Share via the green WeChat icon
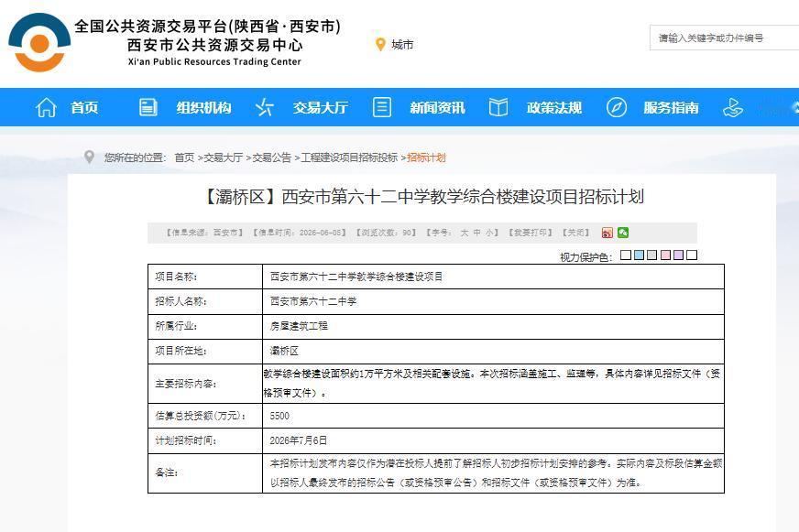Viewport: 799px width, 532px height. [x=623, y=233]
